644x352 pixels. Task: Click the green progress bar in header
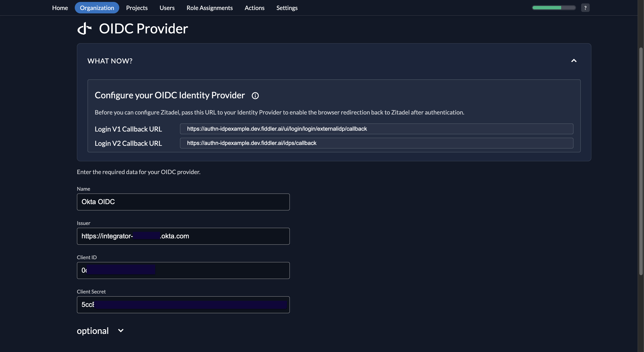554,8
